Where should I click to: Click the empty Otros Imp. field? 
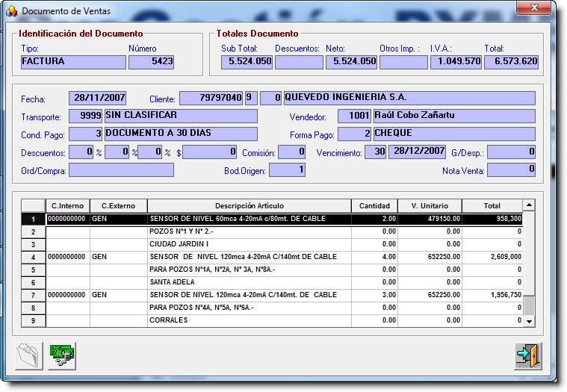click(x=403, y=62)
